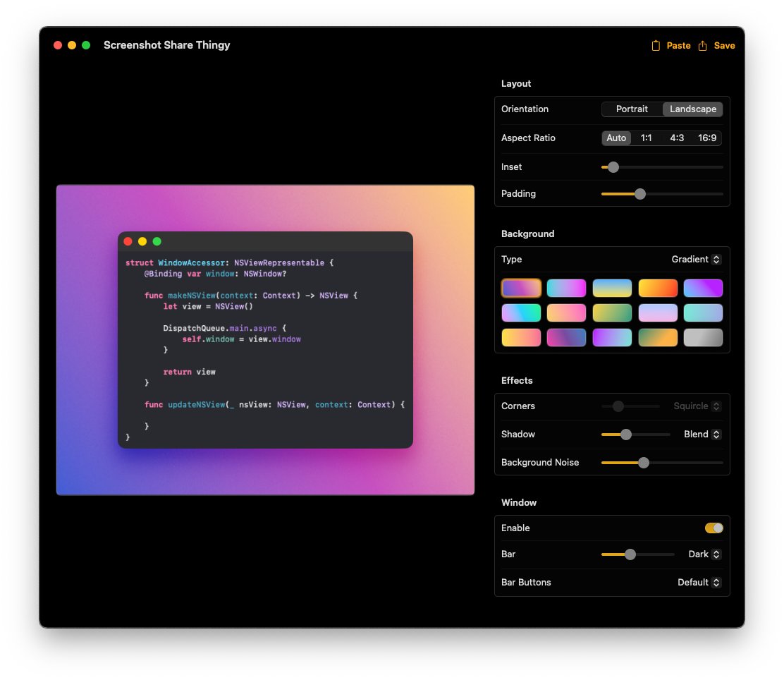784x680 pixels.
Task: Select the cyan-to-magenta gradient swatch
Action: pos(566,289)
